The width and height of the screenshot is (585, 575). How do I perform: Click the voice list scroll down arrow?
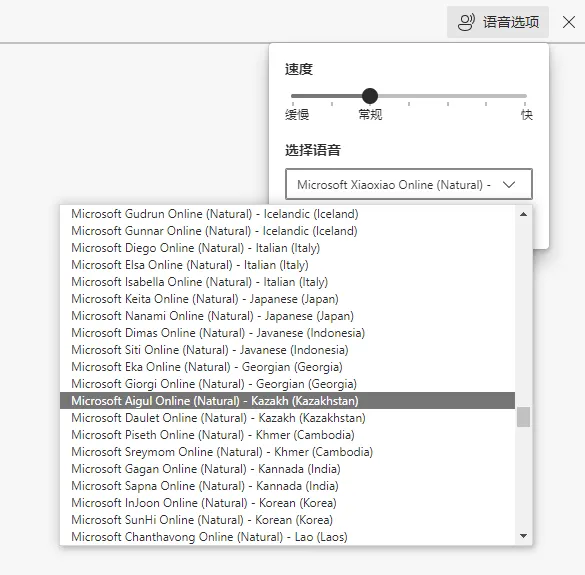pyautogui.click(x=523, y=536)
